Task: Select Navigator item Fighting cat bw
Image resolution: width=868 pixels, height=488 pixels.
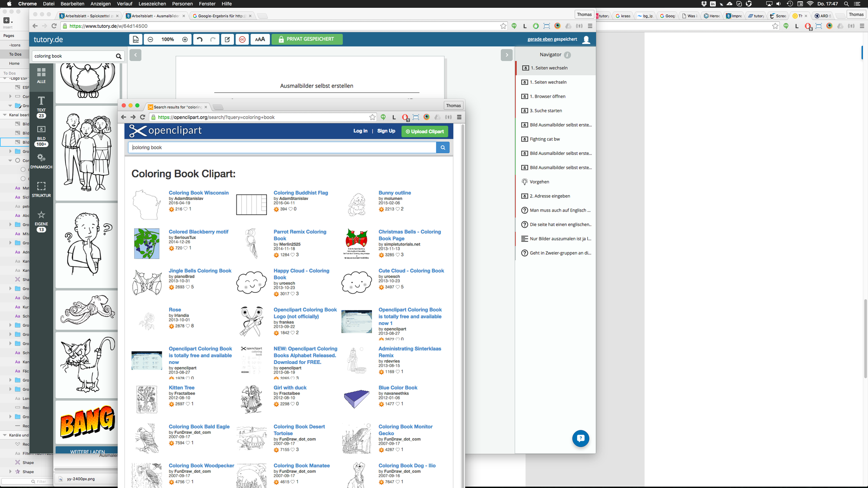Action: coord(556,139)
